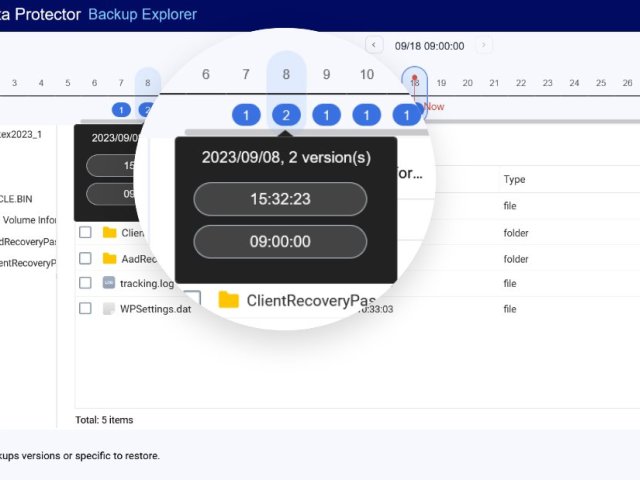Click the Backup Explorer title
Screen dimensions: 640x480
tap(142, 14)
